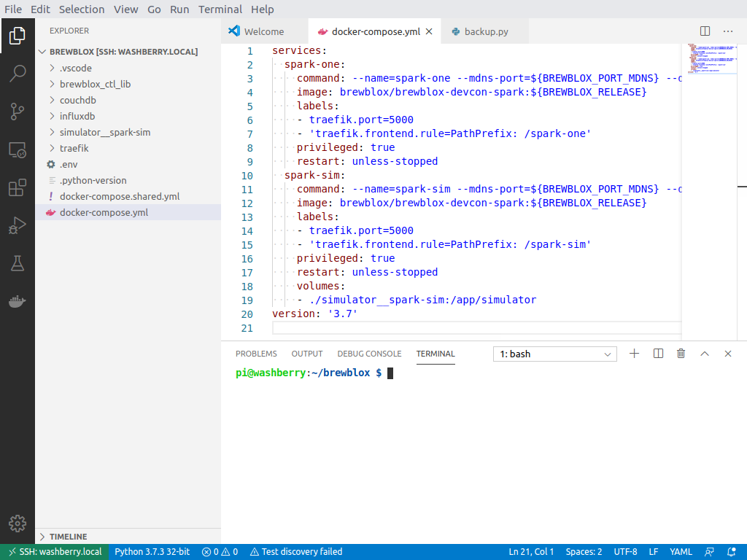Click the terminal prompt input area
The image size is (747, 560).
pos(390,373)
